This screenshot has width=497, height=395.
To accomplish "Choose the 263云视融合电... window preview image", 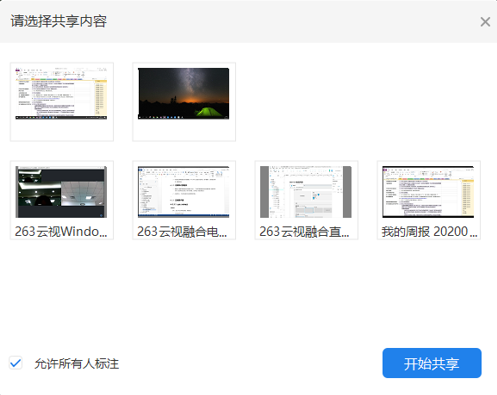I will [x=184, y=192].
